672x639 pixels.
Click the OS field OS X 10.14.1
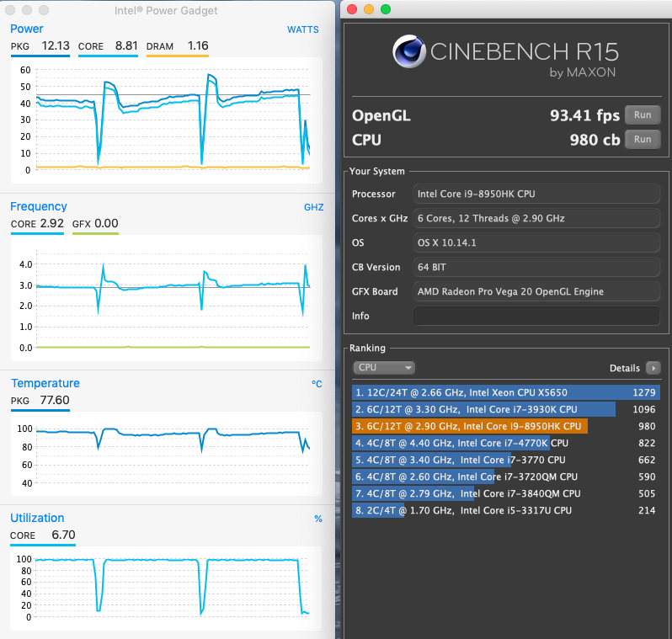(x=536, y=242)
